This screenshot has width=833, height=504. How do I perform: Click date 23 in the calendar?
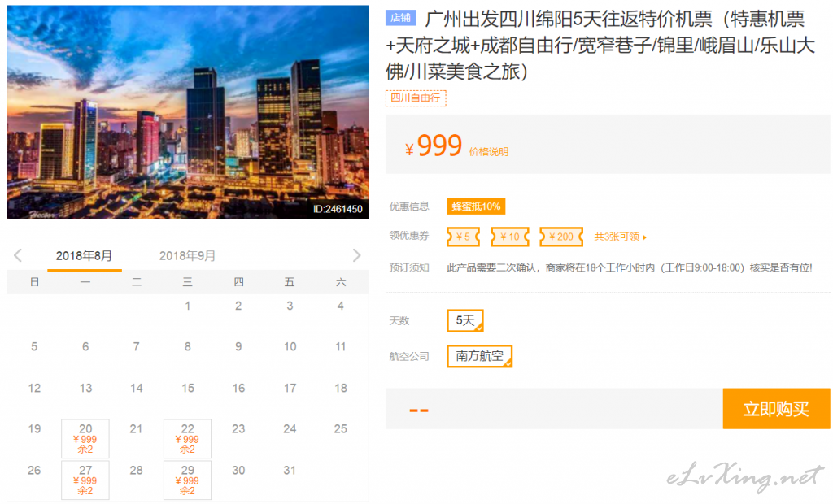click(238, 429)
